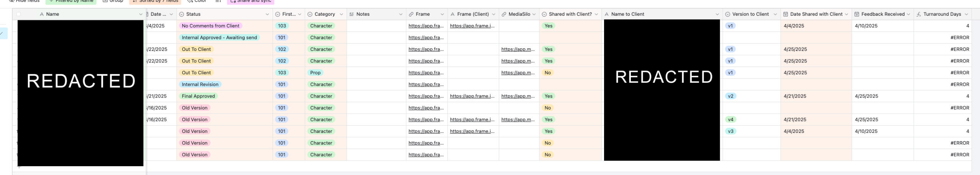
Task: Open Frame link in Internal Approved - Awaiting send row
Action: [426, 38]
